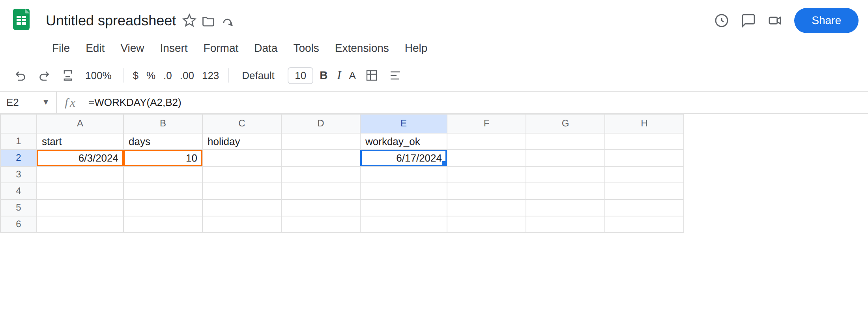This screenshot has height=316, width=868.
Task: Select column E header
Action: [x=404, y=123]
